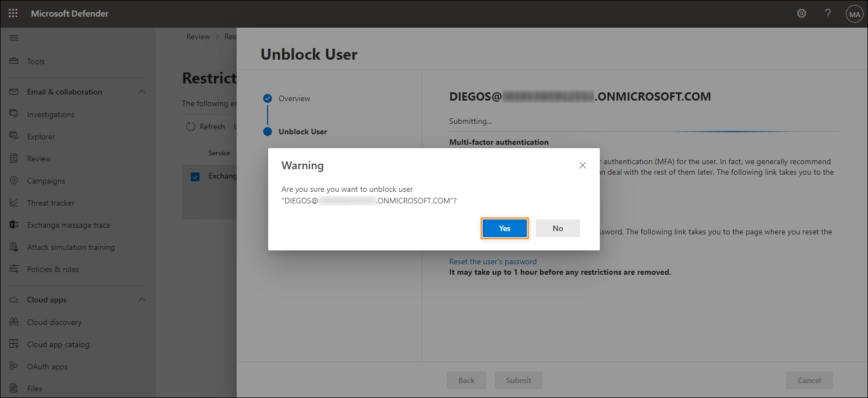Viewport: 868px width, 398px height.
Task: Click the one-hour restrictions notice text
Action: [560, 272]
